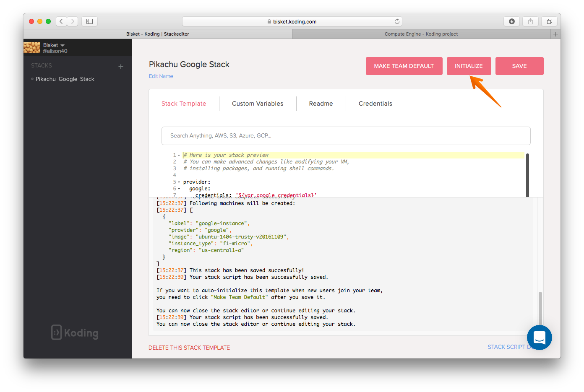
Task: Switch to the Stack Template tab
Action: point(184,104)
